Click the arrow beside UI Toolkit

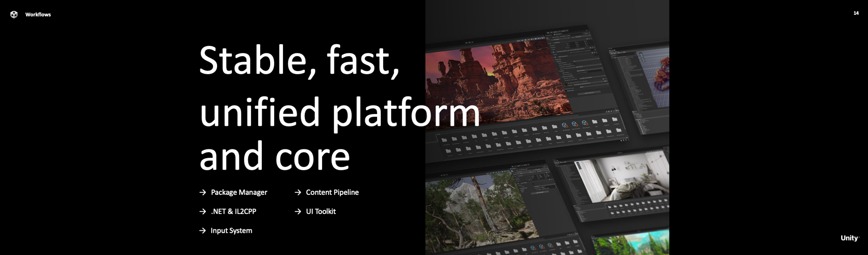[x=298, y=211]
